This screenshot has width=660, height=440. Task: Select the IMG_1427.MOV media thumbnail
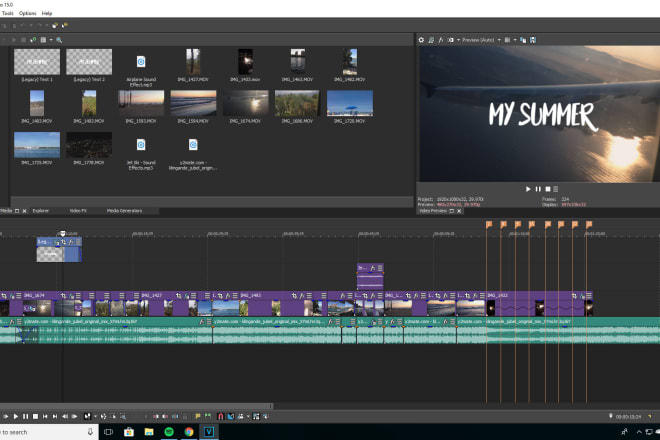pos(193,62)
